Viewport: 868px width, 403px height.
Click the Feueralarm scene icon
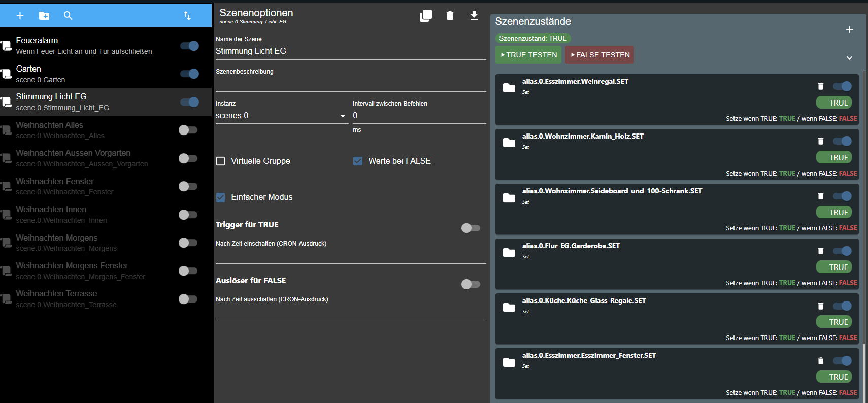(x=6, y=46)
